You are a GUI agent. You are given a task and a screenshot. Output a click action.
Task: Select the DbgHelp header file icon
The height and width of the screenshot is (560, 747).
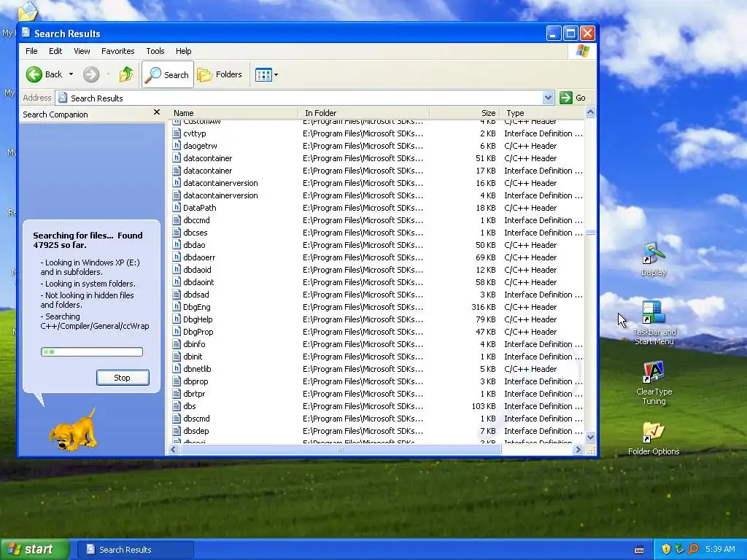pos(177,319)
